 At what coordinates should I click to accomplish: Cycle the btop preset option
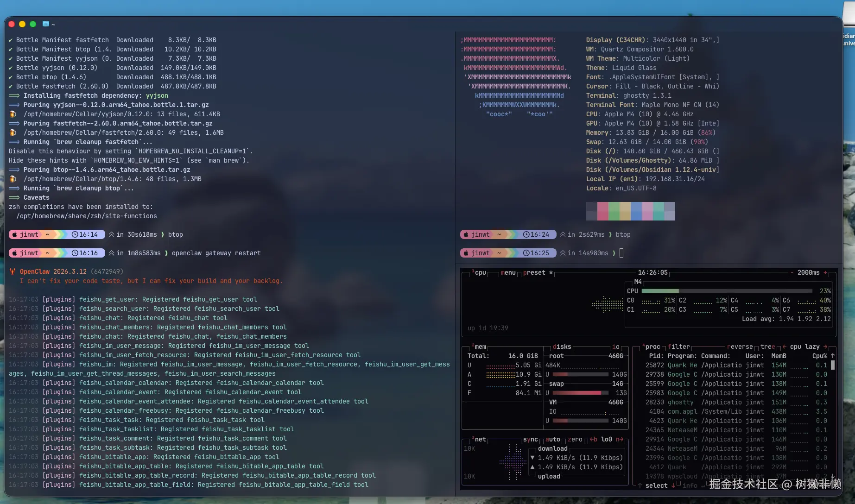click(534, 273)
